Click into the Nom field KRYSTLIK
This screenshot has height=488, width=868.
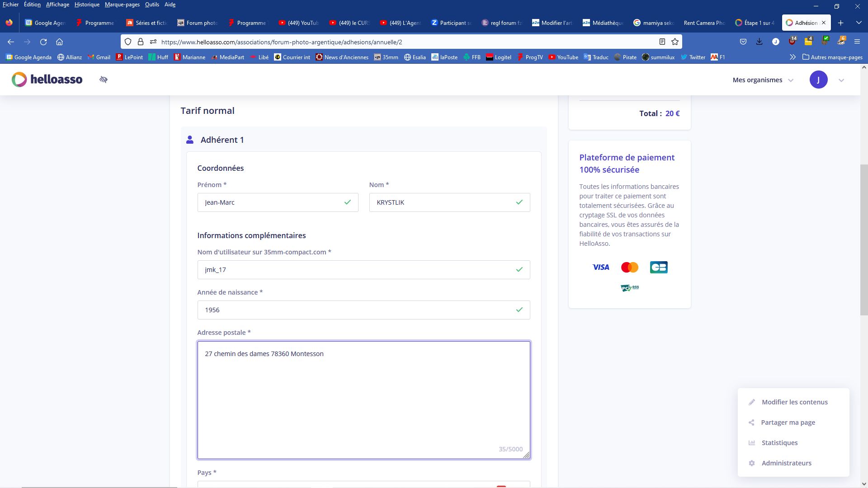pos(449,202)
